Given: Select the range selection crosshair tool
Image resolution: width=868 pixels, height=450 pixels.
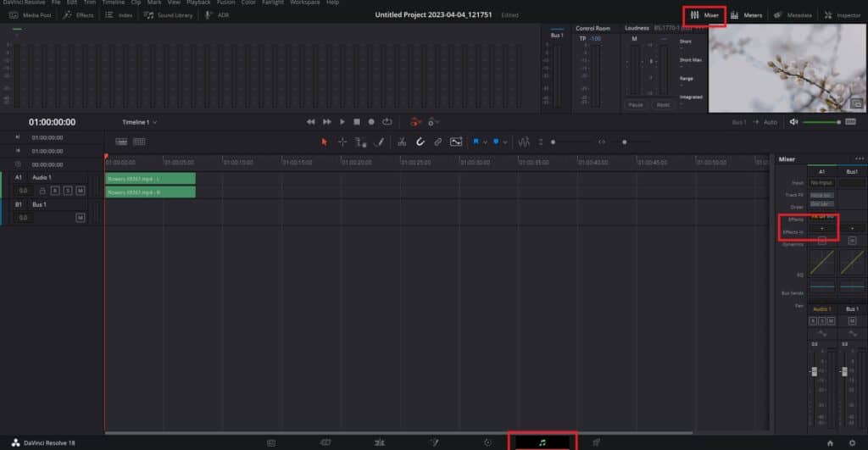Looking at the screenshot, I should point(342,142).
